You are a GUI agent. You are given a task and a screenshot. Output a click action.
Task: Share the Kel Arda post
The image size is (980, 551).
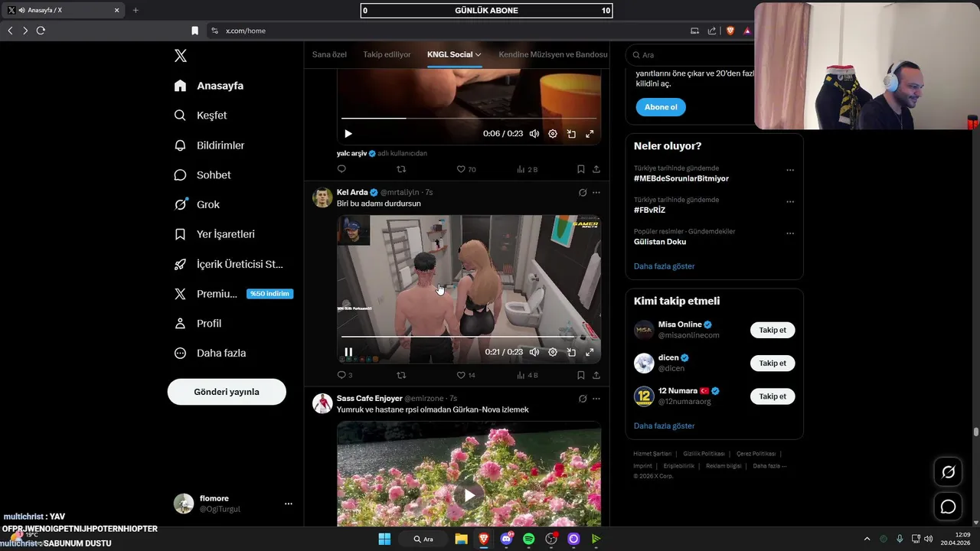[596, 375]
